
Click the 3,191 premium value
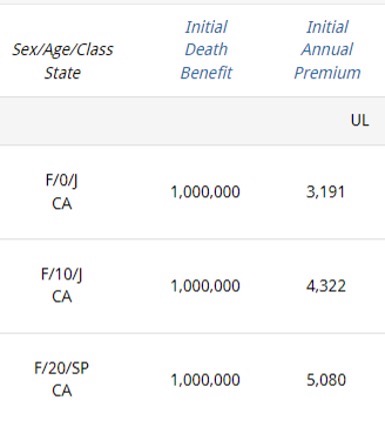click(326, 192)
